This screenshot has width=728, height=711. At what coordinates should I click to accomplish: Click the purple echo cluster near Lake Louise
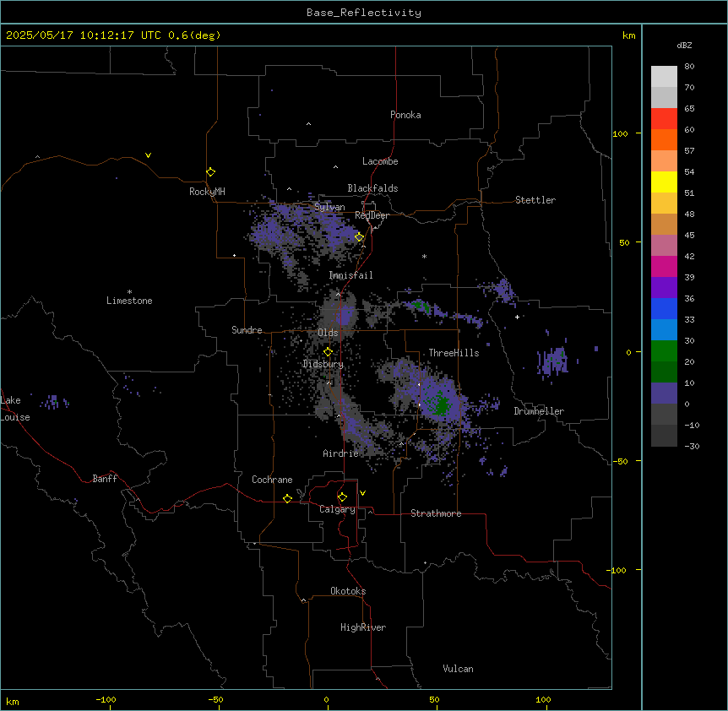pyautogui.click(x=54, y=402)
